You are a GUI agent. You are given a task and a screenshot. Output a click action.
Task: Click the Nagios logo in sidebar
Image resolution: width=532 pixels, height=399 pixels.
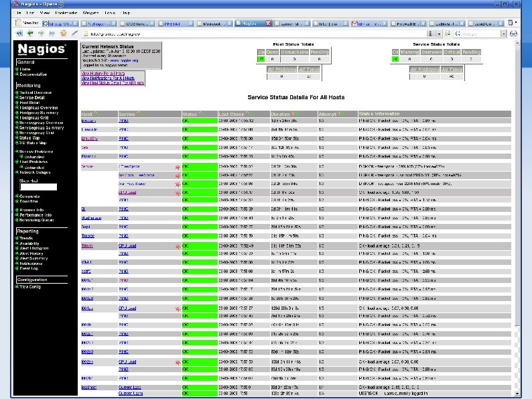pos(42,49)
